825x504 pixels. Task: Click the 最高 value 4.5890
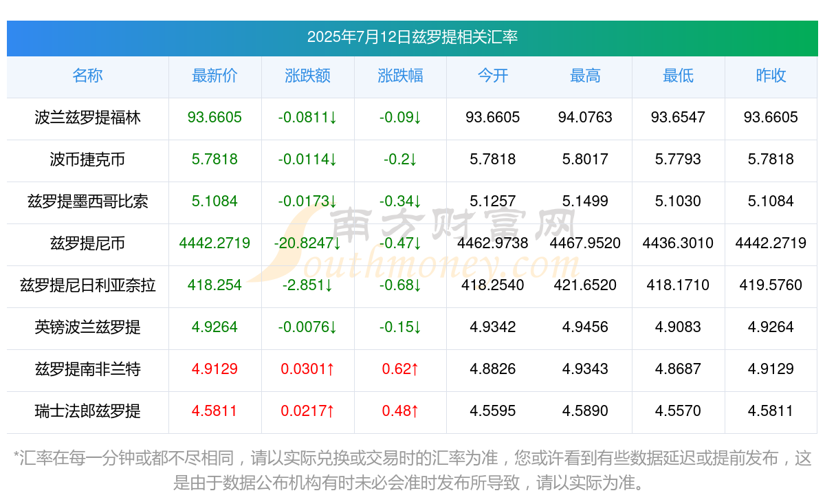tap(585, 411)
